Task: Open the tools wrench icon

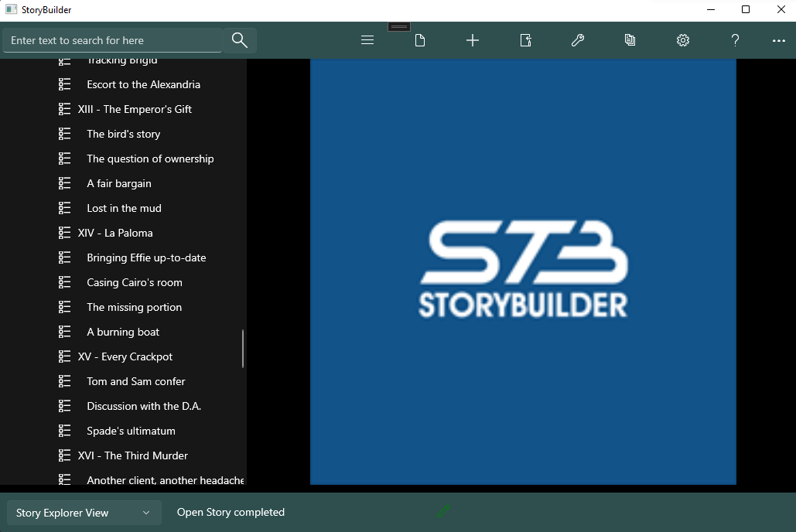Action: click(577, 39)
